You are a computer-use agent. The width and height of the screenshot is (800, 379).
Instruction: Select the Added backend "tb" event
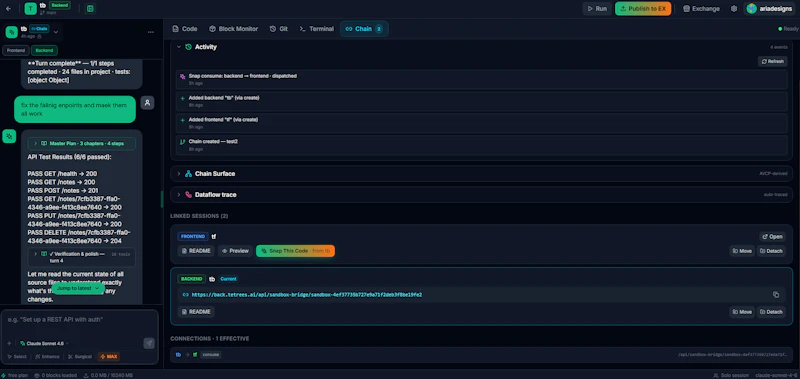click(x=481, y=101)
